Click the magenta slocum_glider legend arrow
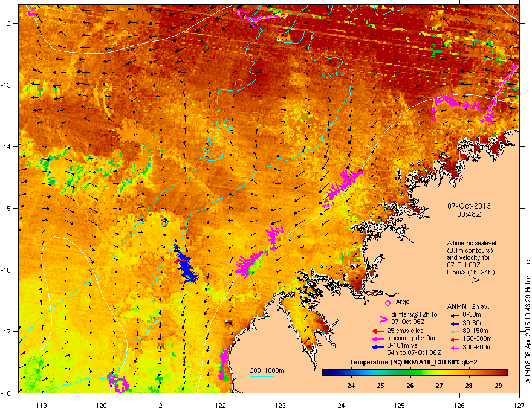Image resolution: width=532 pixels, height=411 pixels. pyautogui.click(x=378, y=338)
